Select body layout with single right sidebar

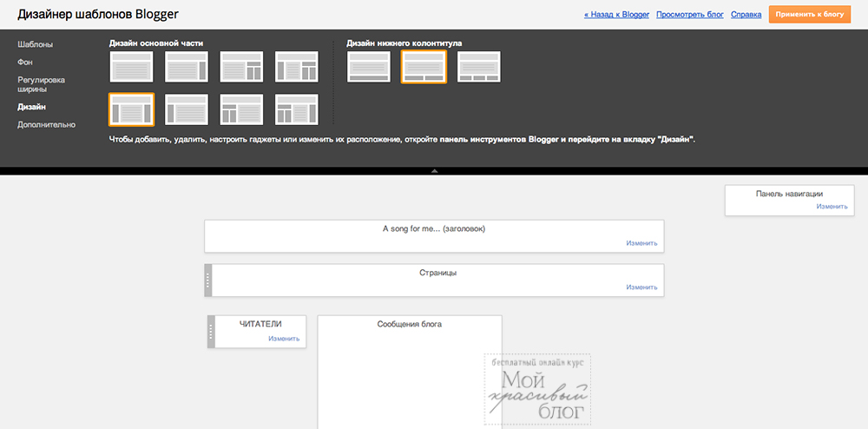[187, 66]
